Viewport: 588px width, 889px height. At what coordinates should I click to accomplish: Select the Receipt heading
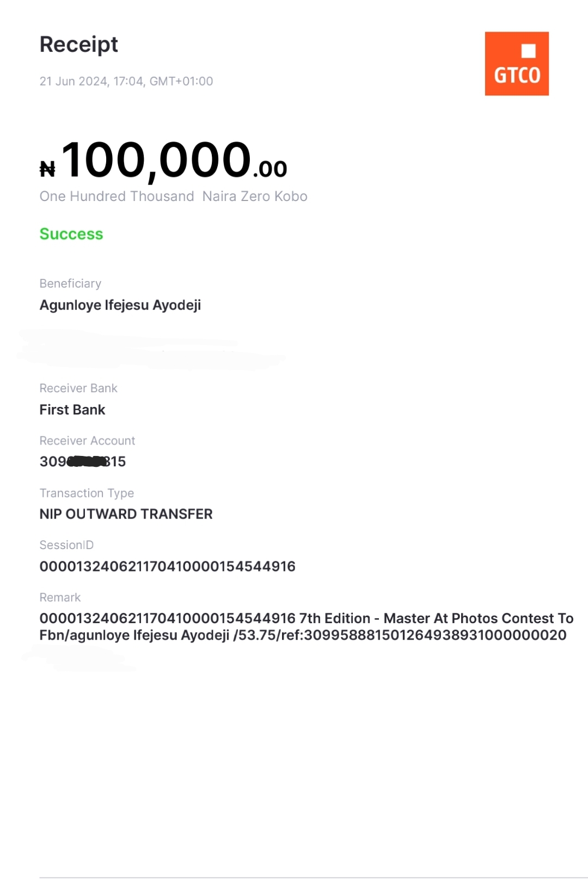tap(79, 45)
